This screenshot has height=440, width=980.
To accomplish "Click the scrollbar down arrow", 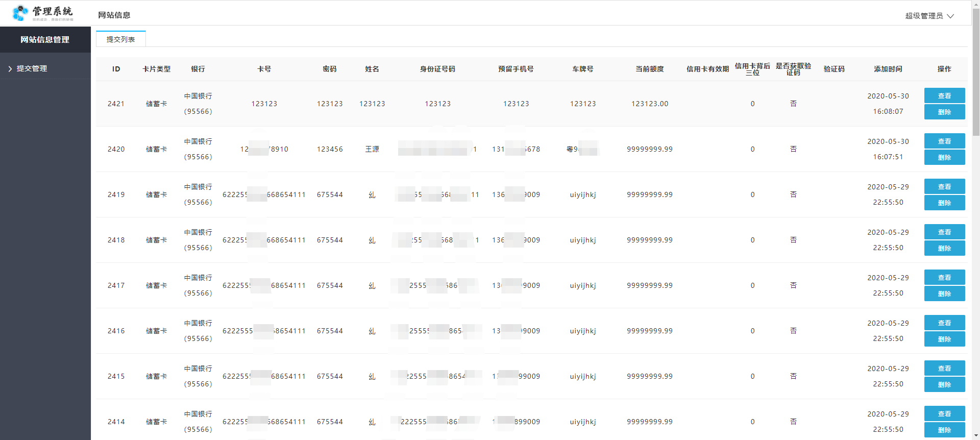I will (976, 436).
